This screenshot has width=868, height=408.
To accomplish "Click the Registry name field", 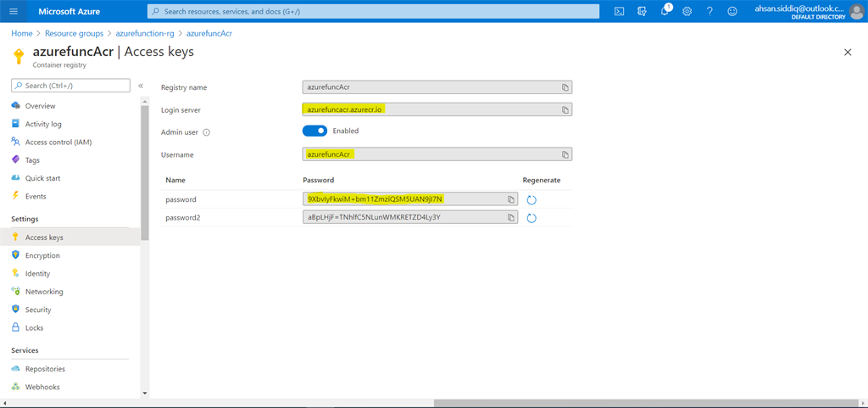I will click(x=437, y=87).
